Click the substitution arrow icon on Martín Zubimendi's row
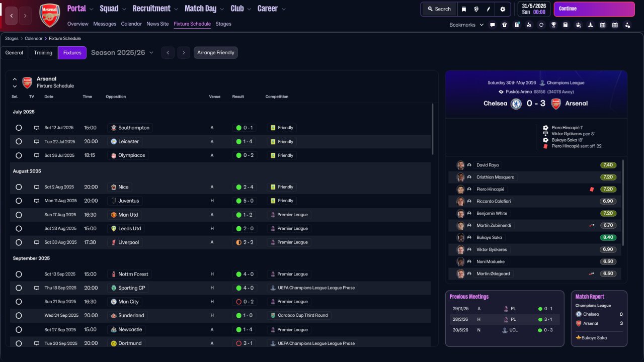The width and height of the screenshot is (644, 362). coord(592,226)
